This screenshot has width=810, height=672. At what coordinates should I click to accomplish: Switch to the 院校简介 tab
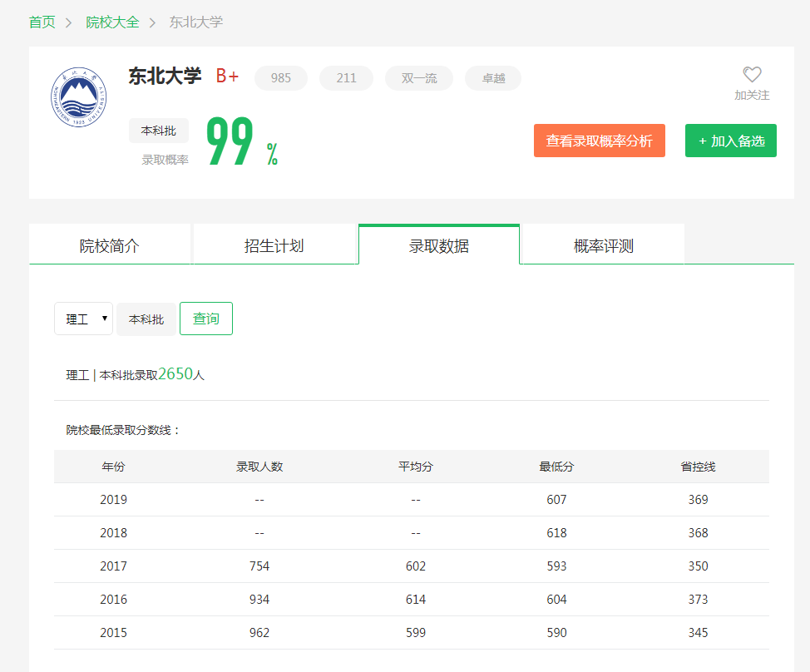pyautogui.click(x=110, y=245)
